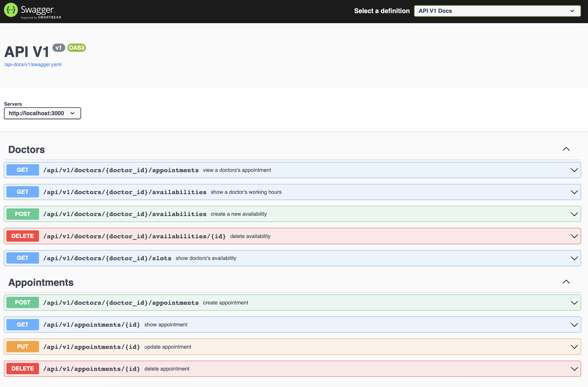Image resolution: width=588 pixels, height=387 pixels.
Task: Expand the doctor's appointments GET endpoint
Action: (574, 170)
